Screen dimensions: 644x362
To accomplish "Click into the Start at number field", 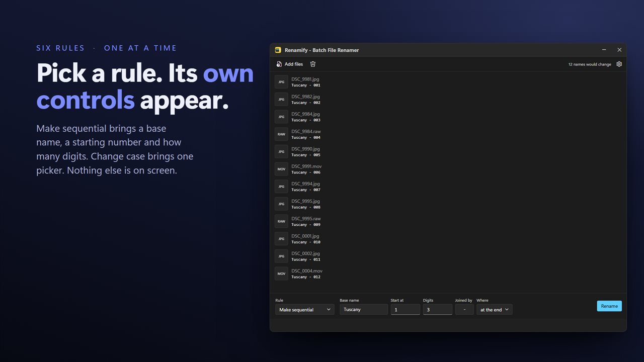I will click(406, 310).
